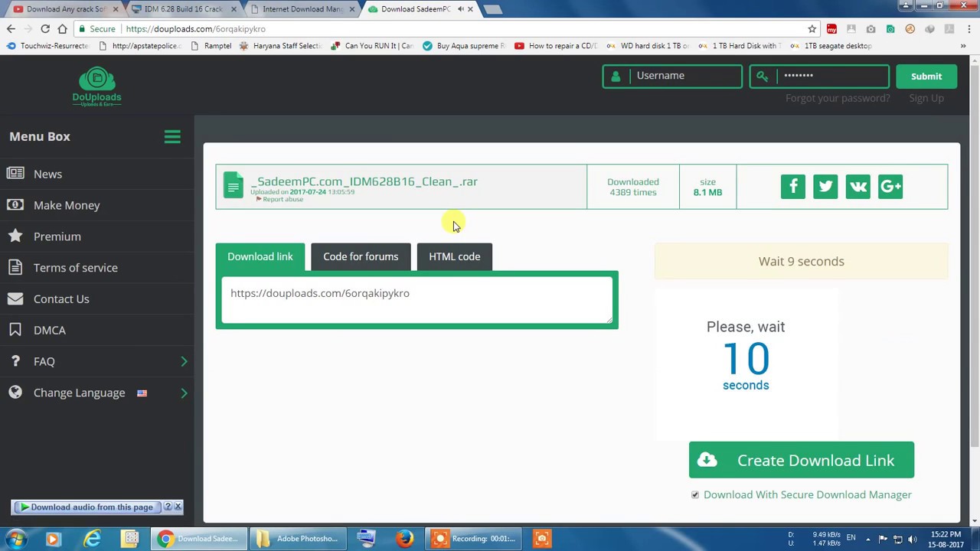
Task: Go back with the browser arrow
Action: click(11, 29)
